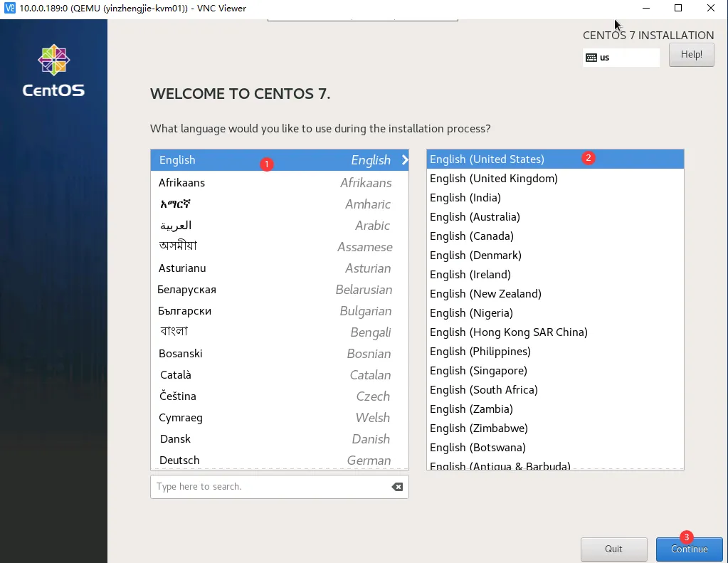Select the Amharic language row
The image size is (728, 563).
280,204
